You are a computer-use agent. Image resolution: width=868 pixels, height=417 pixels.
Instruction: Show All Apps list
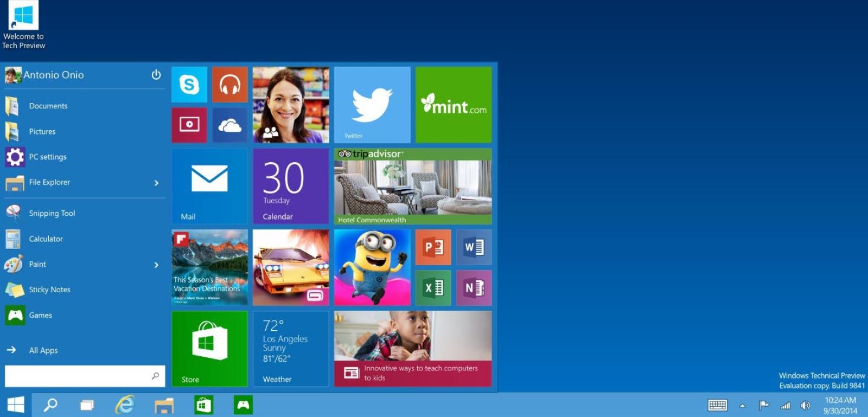tap(85, 350)
